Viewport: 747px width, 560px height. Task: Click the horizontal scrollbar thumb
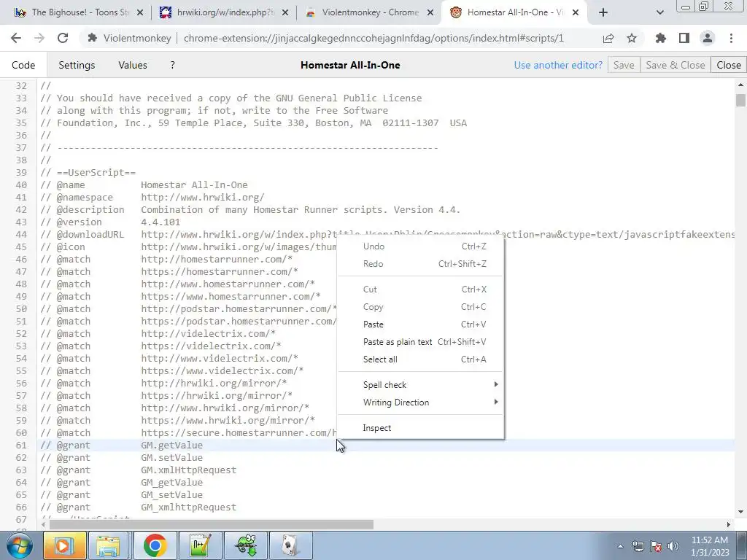tap(212, 524)
